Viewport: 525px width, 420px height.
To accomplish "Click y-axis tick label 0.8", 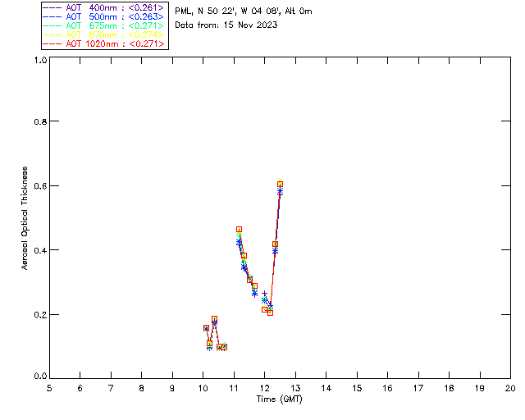I will coord(40,121).
